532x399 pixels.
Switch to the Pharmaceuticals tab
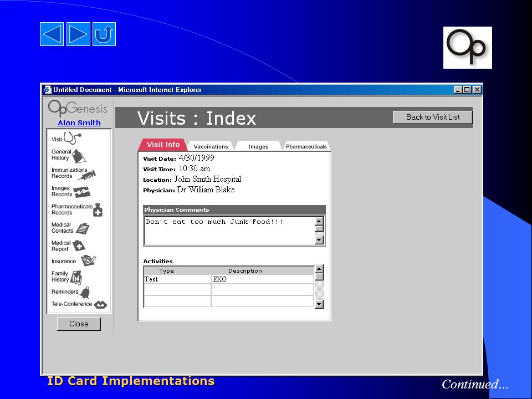tap(306, 146)
